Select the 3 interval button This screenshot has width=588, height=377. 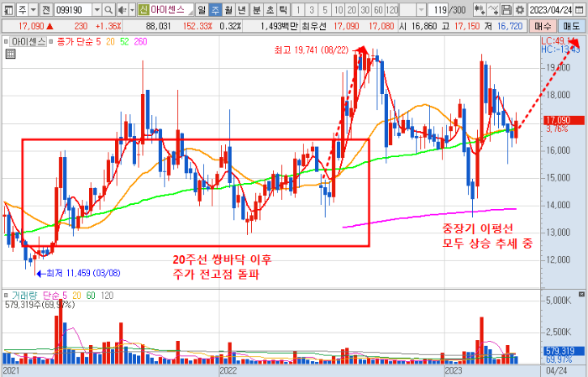pyautogui.click(x=312, y=10)
